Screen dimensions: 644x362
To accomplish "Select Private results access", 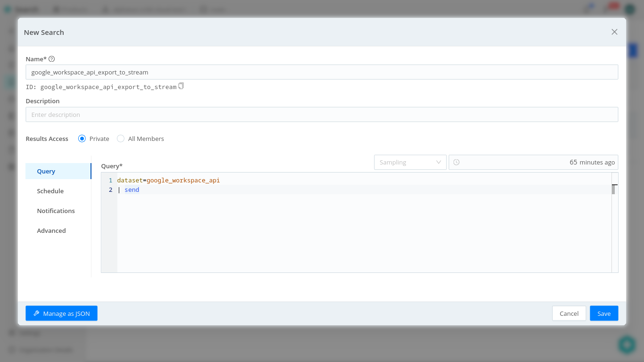I will point(82,138).
